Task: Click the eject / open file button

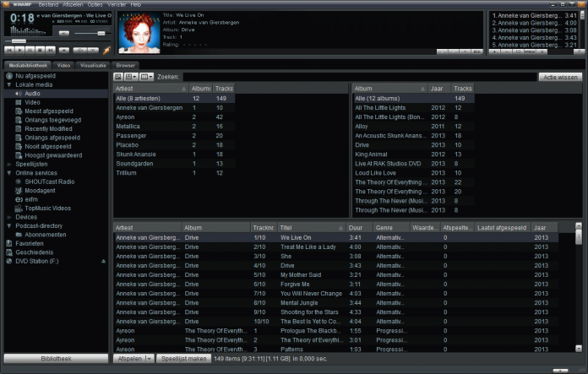Action: coord(64,50)
